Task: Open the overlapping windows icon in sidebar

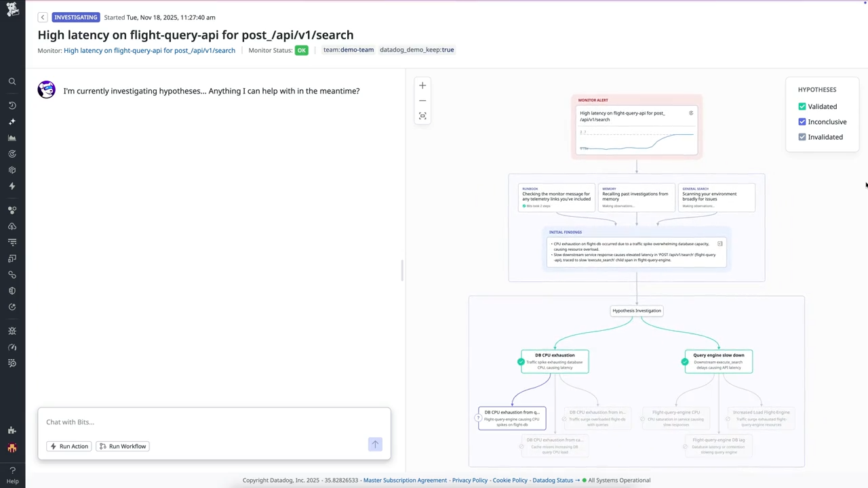Action: [12, 258]
